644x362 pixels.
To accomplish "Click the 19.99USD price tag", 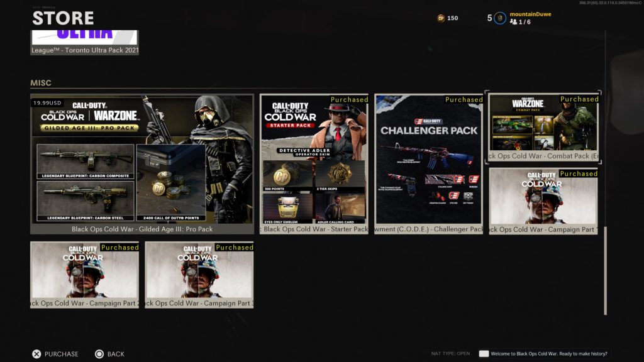I will (47, 103).
